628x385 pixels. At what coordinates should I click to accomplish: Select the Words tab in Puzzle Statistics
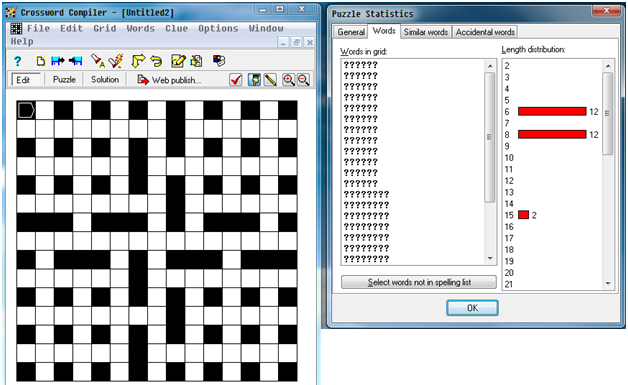pos(384,31)
